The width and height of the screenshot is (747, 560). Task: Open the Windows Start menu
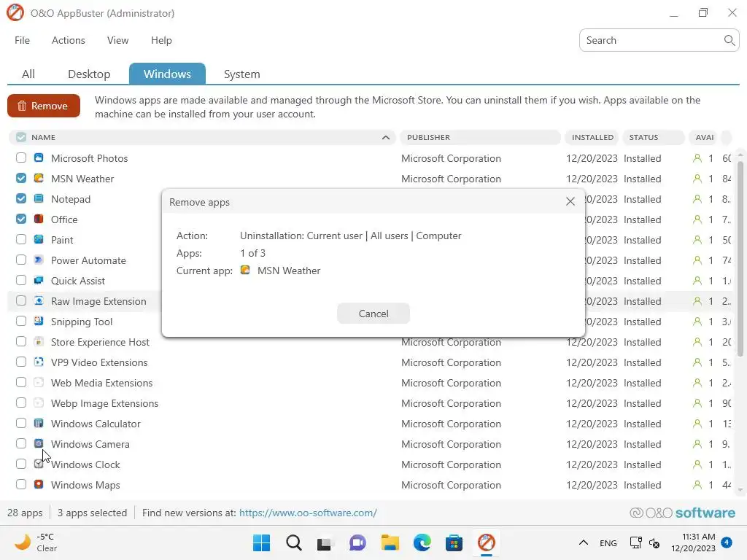[261, 542]
